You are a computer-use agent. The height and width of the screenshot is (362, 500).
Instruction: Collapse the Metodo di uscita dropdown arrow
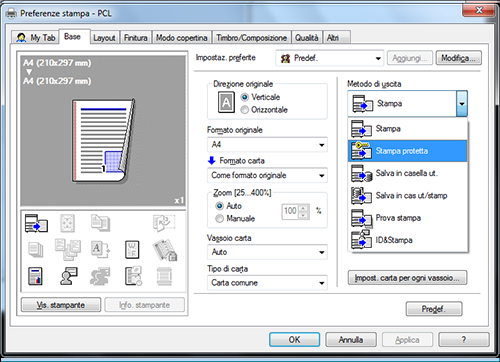pyautogui.click(x=462, y=104)
